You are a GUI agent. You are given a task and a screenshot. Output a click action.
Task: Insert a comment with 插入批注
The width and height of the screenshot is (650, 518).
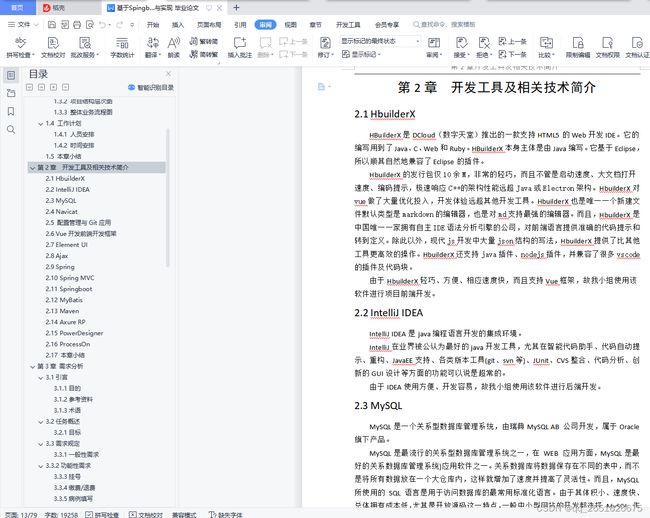point(240,47)
